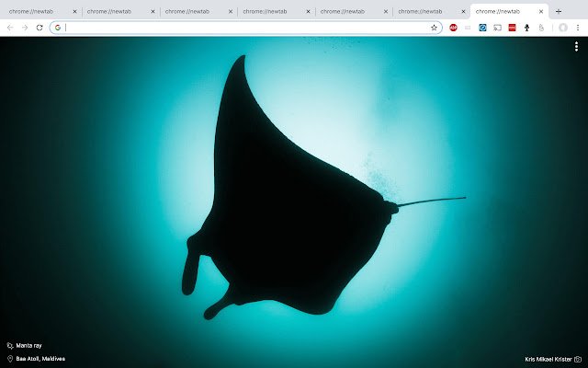
Task: Click the camera icon beside the photographer name
Action: pos(578,360)
